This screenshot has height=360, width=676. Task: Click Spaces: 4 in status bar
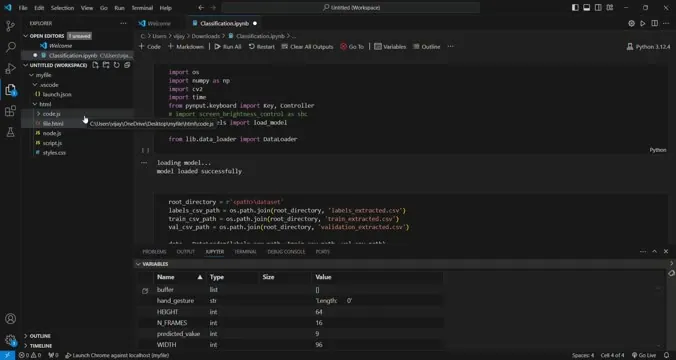click(x=583, y=355)
